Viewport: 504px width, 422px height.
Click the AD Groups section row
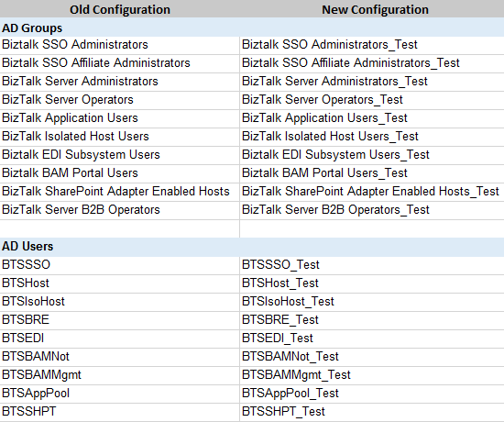click(x=252, y=28)
